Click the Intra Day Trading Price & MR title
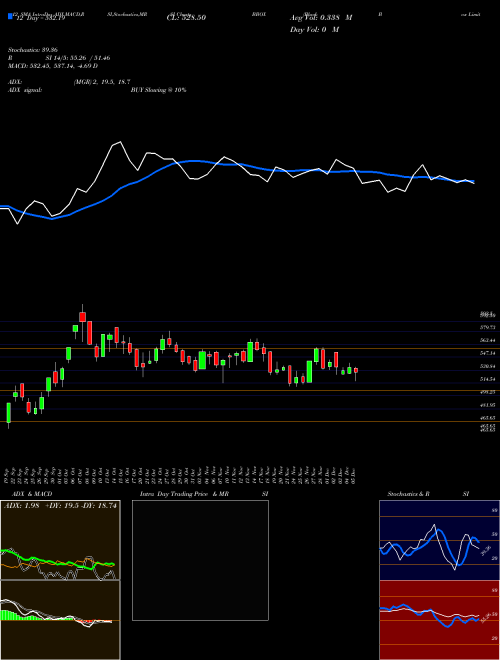500x660 pixels. [184, 494]
